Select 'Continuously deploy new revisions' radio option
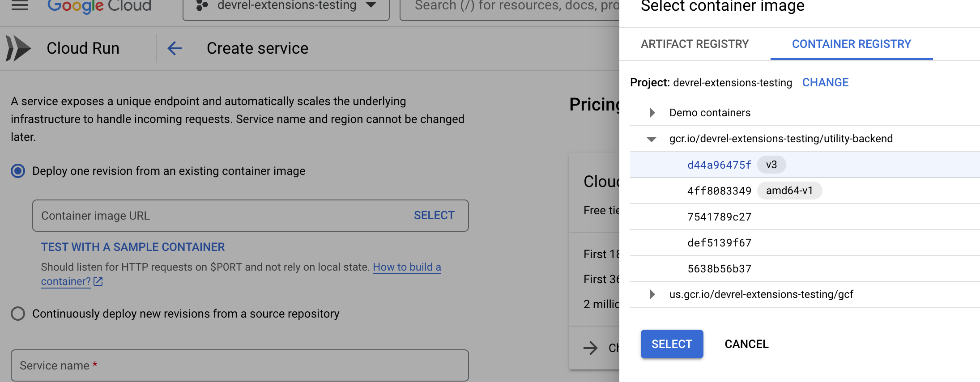 [x=18, y=314]
